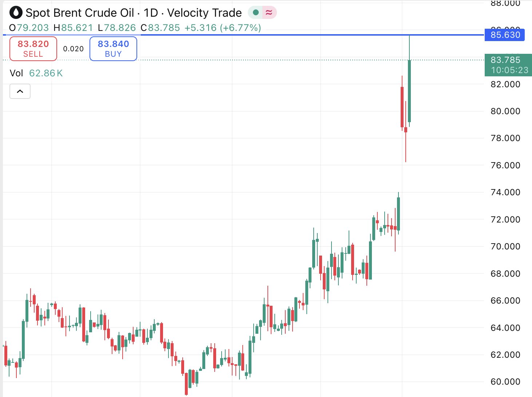The height and width of the screenshot is (397, 532).
Task: Click the 70.000 price axis label
Action: coord(505,246)
